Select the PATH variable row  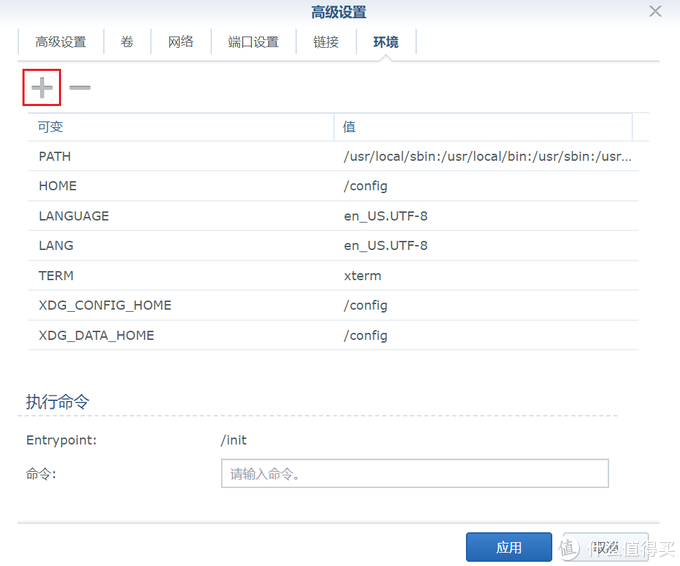[180, 157]
